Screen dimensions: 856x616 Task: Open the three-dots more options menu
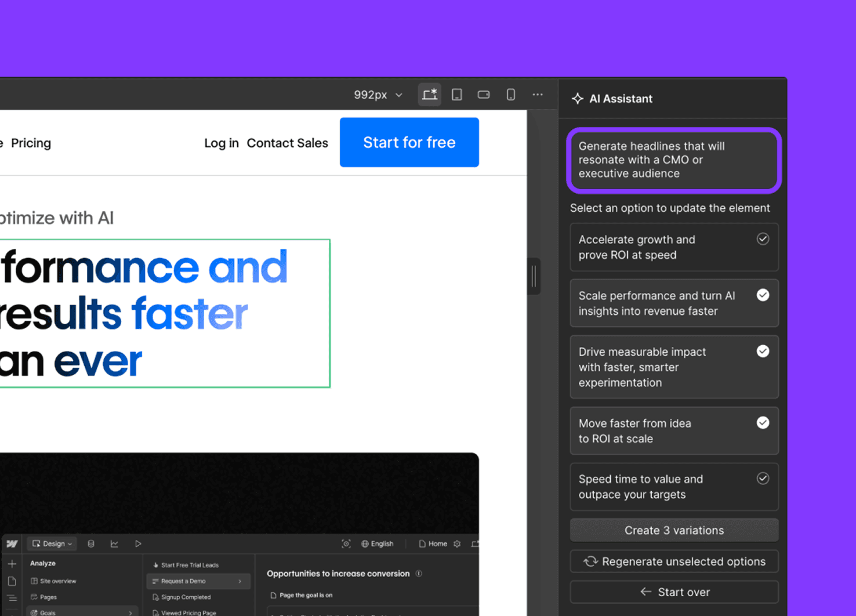tap(538, 95)
